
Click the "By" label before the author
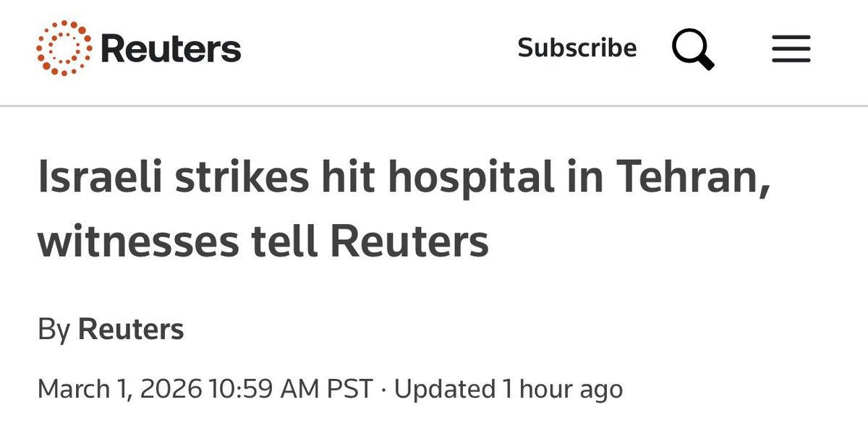coord(54,330)
